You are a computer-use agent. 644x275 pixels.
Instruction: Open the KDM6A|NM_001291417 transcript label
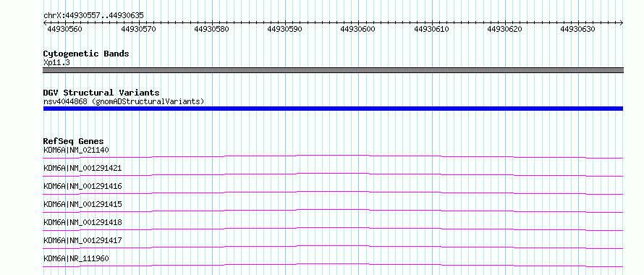(x=82, y=240)
